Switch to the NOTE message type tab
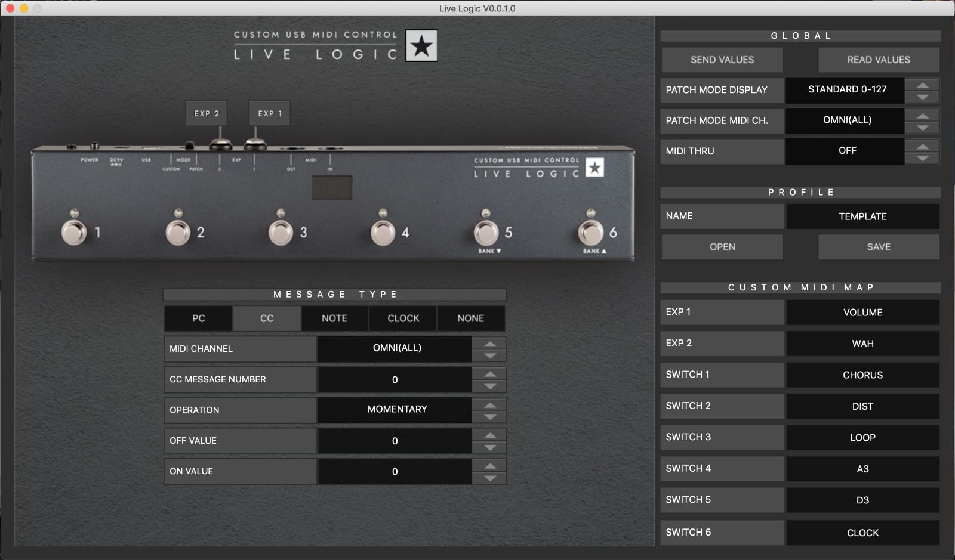955x560 pixels. tap(334, 318)
